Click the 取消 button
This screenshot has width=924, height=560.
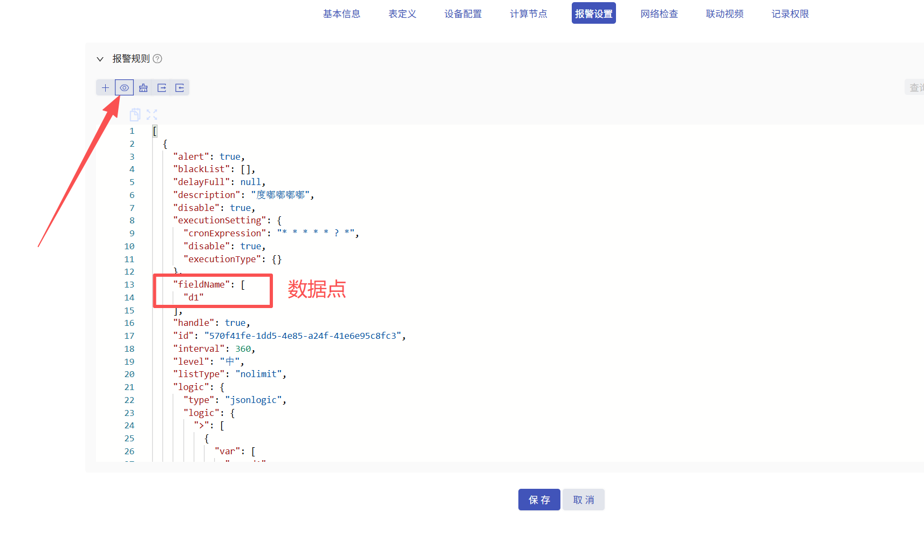click(x=583, y=500)
